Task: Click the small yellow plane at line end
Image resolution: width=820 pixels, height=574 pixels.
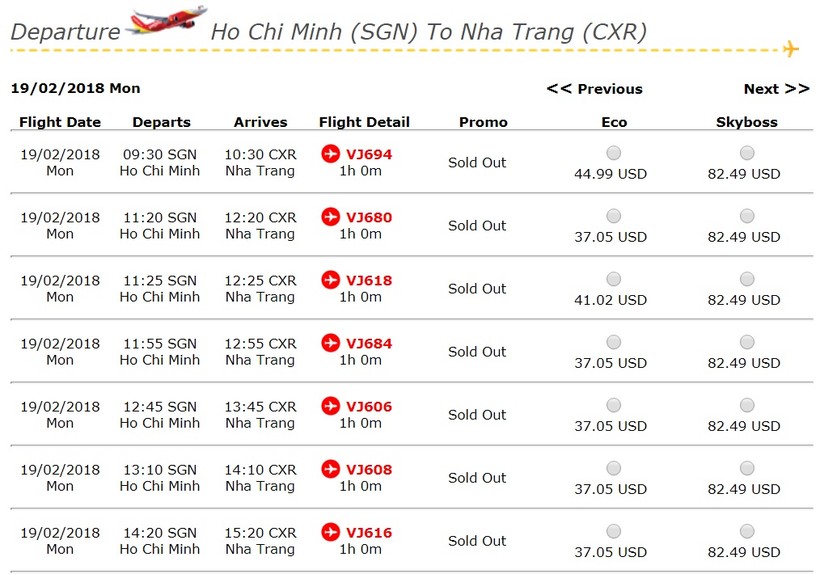Action: point(790,48)
